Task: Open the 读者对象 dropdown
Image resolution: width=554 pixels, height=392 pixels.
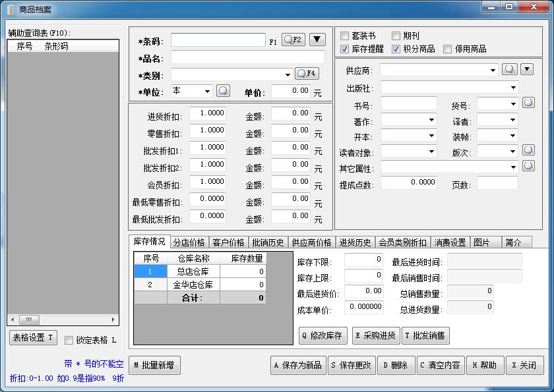Action: (x=431, y=152)
